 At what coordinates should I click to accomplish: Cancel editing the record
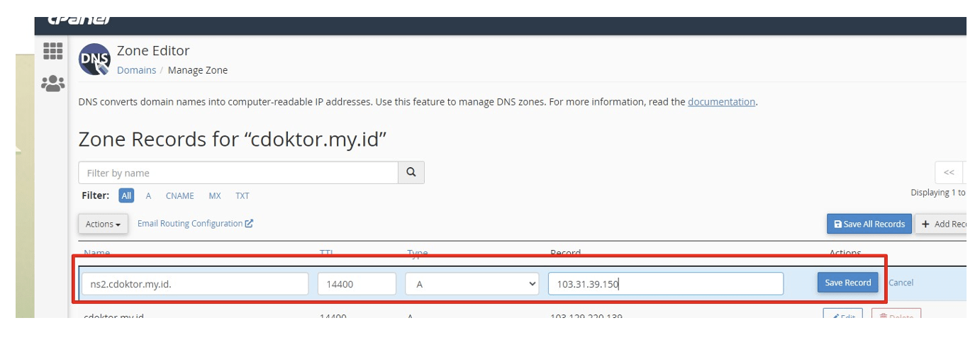901,283
